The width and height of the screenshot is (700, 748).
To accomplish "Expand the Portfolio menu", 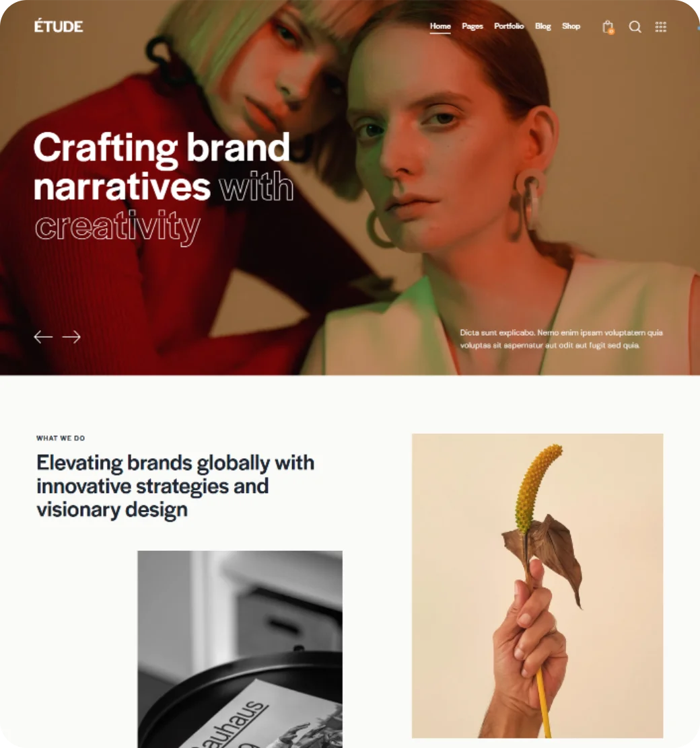I will coord(509,26).
